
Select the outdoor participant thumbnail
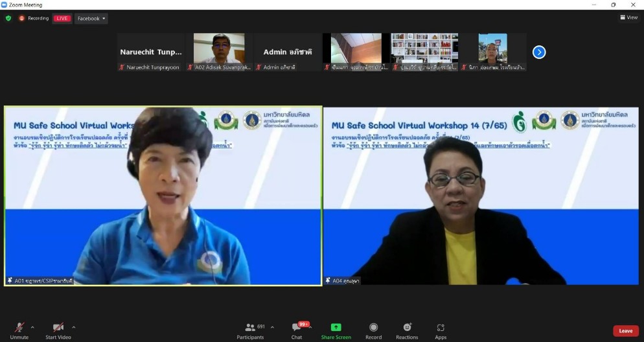[493, 52]
